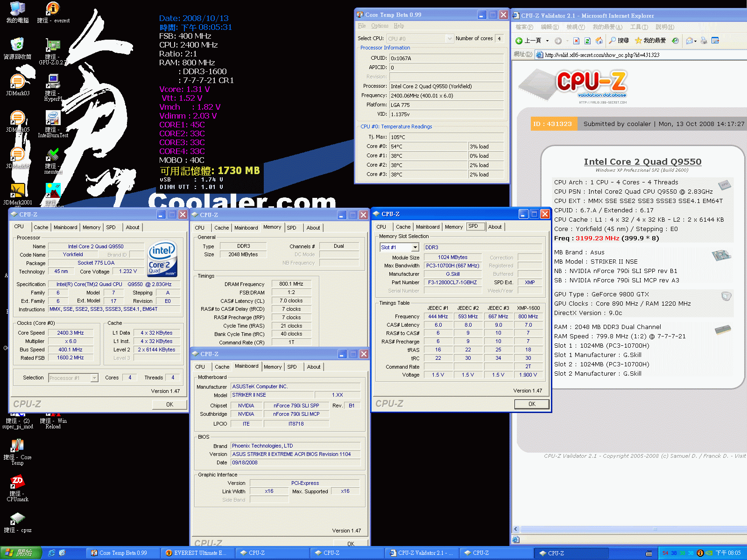Image resolution: width=747 pixels, height=560 pixels.
Task: Open the File menu in Core Temp
Action: click(362, 26)
